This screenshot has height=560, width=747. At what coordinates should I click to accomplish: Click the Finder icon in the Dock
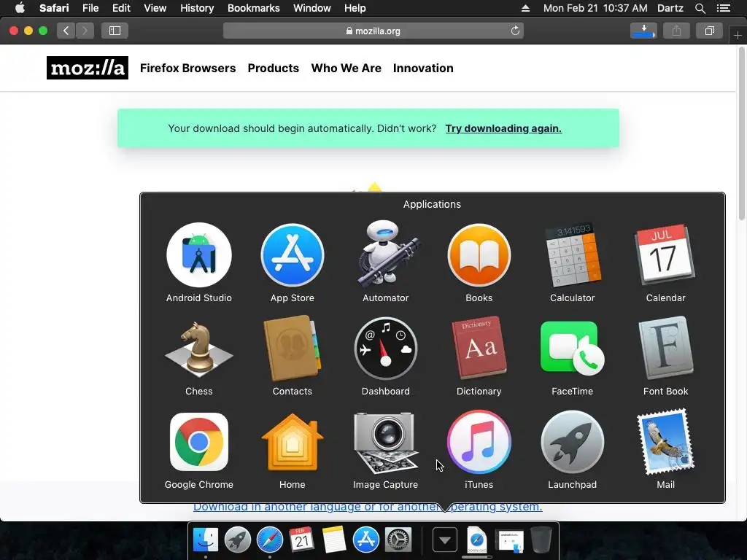206,540
